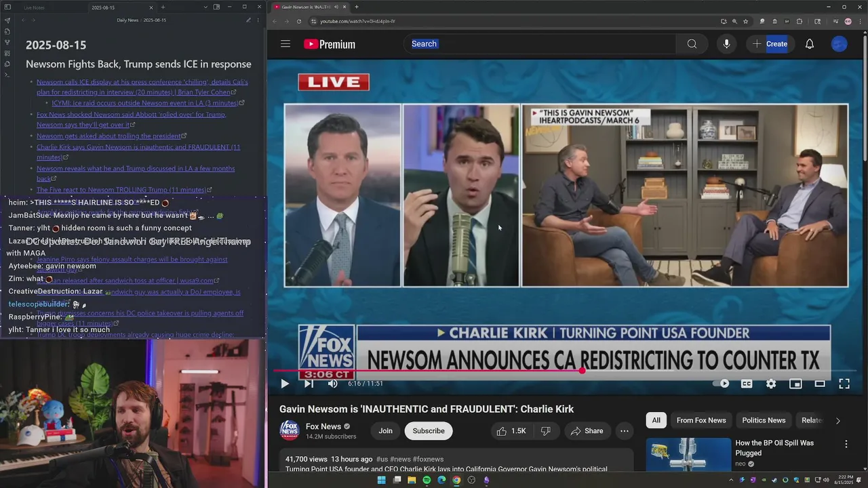Reload the YouTube page

(x=299, y=21)
